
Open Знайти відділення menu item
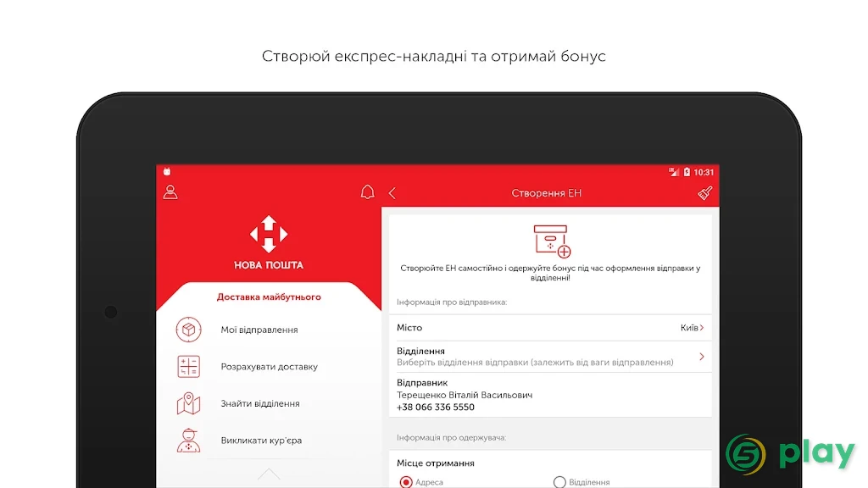tap(260, 403)
